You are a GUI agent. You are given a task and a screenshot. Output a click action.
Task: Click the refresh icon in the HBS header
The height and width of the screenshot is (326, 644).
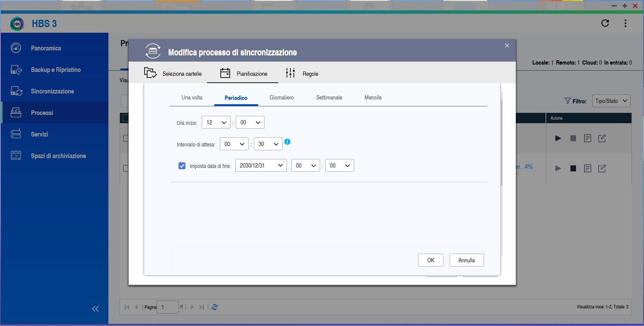coord(605,23)
